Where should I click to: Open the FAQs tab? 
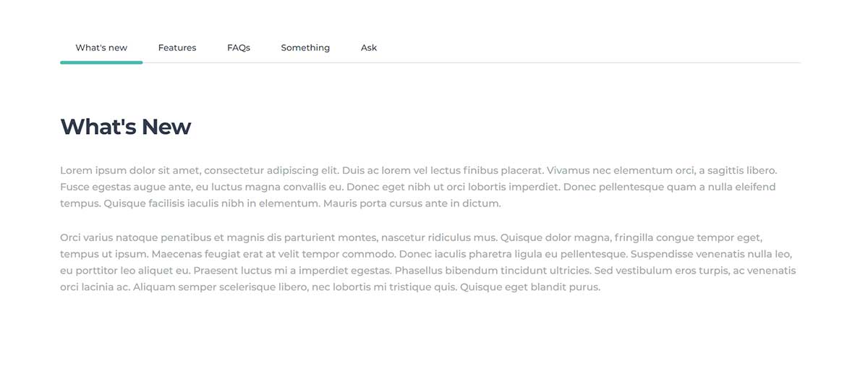(239, 48)
